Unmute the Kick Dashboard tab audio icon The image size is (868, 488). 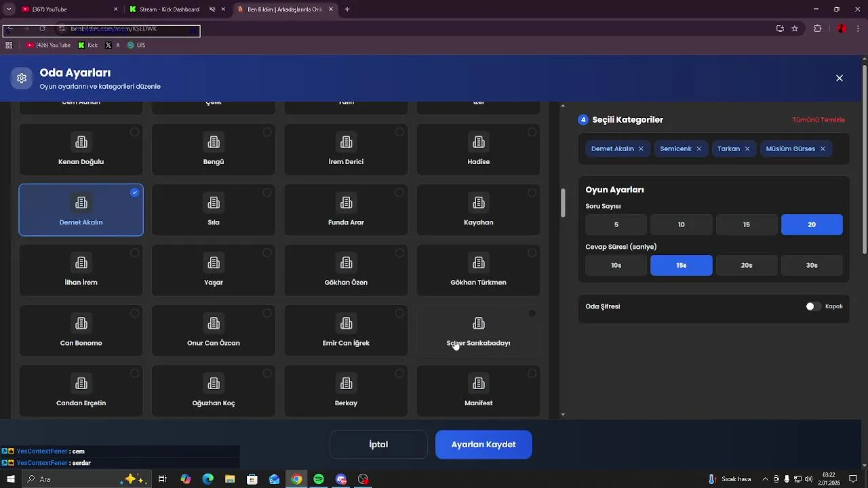pos(212,9)
